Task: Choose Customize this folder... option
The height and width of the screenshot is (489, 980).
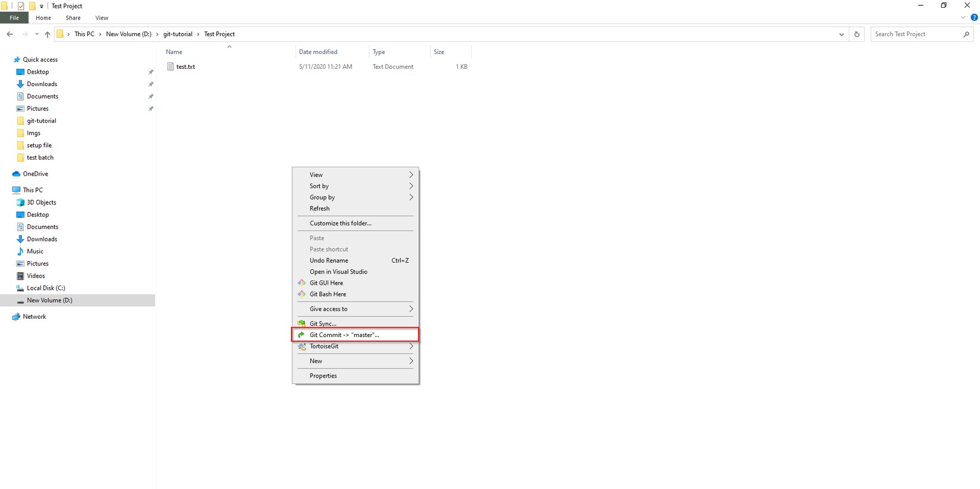Action: [355, 224]
